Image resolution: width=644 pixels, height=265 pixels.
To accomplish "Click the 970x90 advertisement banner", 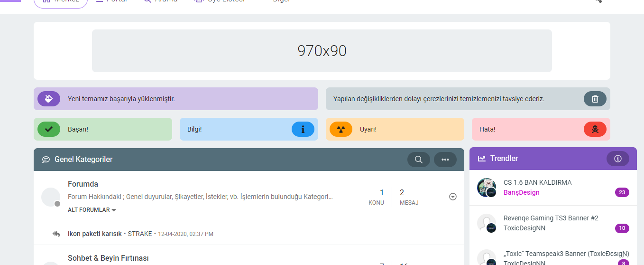I will (x=322, y=51).
